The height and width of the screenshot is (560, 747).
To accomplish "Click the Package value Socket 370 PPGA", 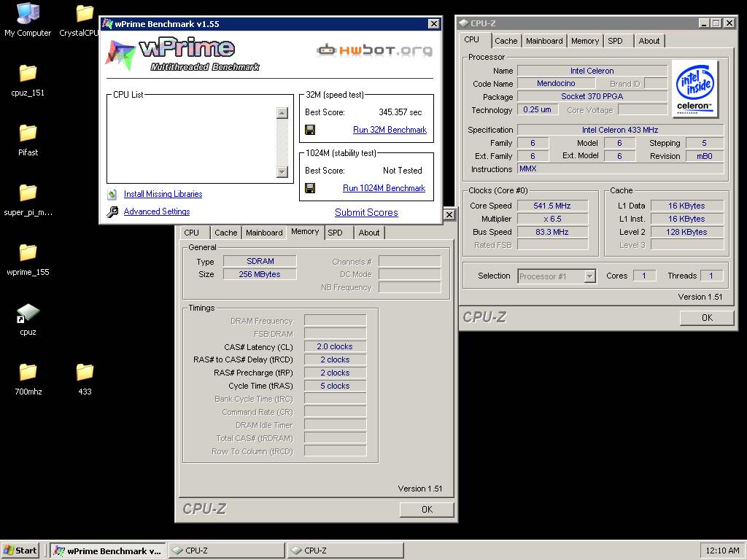I will (x=592, y=96).
